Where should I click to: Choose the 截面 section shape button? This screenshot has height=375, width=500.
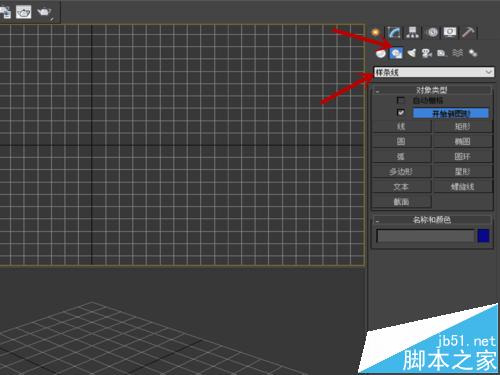coord(401,202)
